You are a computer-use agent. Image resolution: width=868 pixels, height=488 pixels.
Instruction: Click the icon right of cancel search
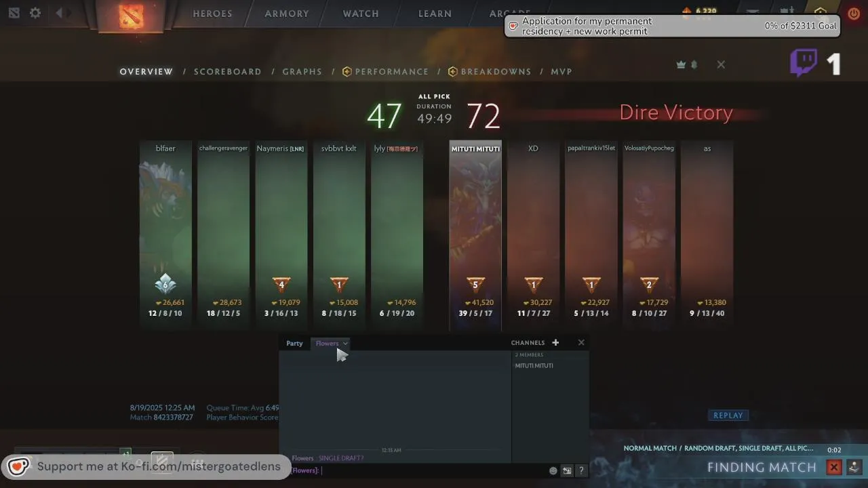coord(854,467)
